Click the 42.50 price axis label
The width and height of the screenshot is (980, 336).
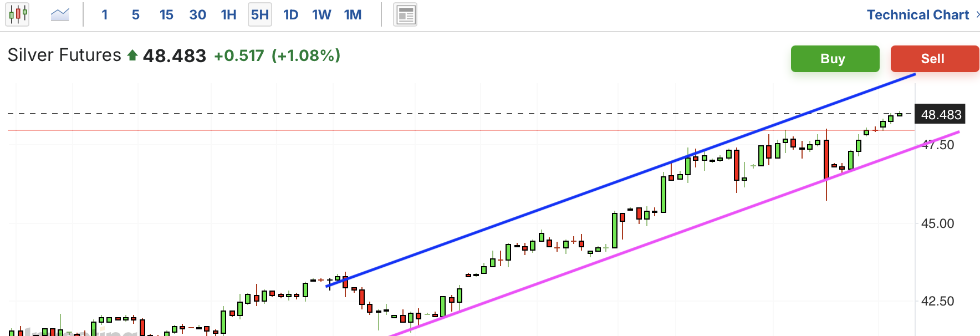click(937, 301)
